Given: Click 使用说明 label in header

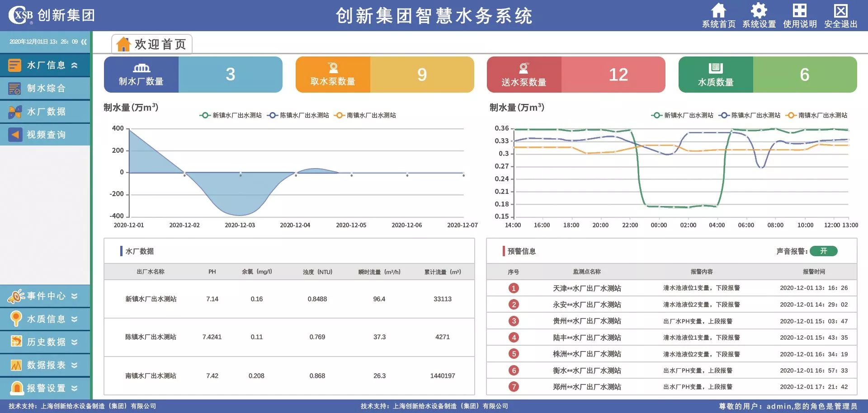Looking at the screenshot, I should [800, 24].
